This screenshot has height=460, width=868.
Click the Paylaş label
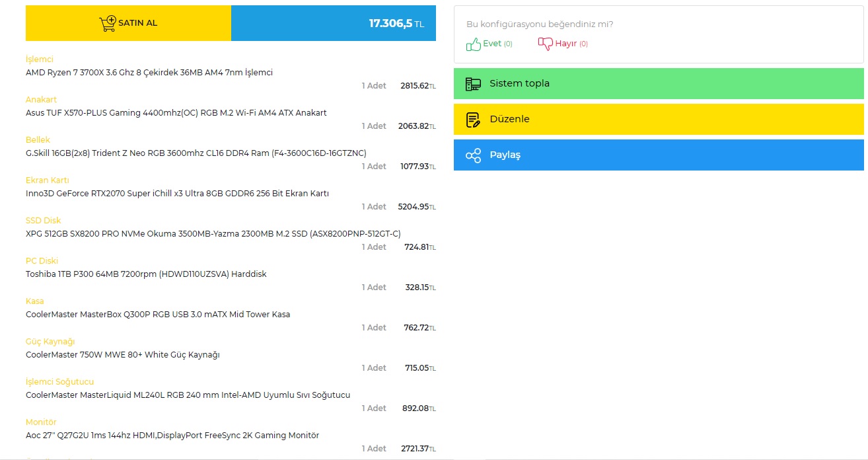click(x=505, y=155)
